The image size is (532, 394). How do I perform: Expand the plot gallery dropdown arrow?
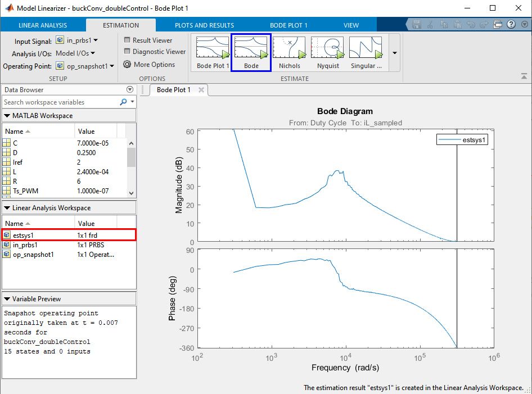click(394, 53)
